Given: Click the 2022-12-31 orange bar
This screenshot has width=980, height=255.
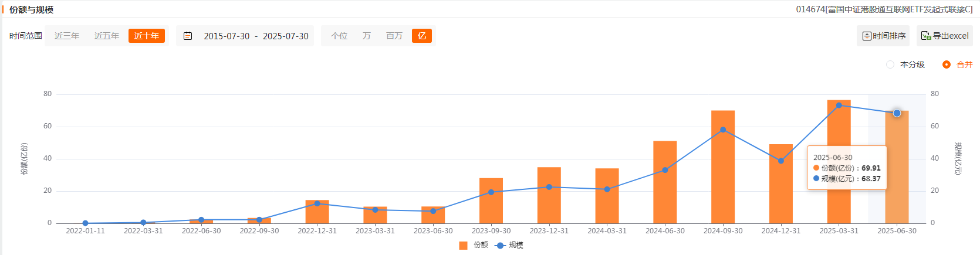Looking at the screenshot, I should click(x=317, y=212).
